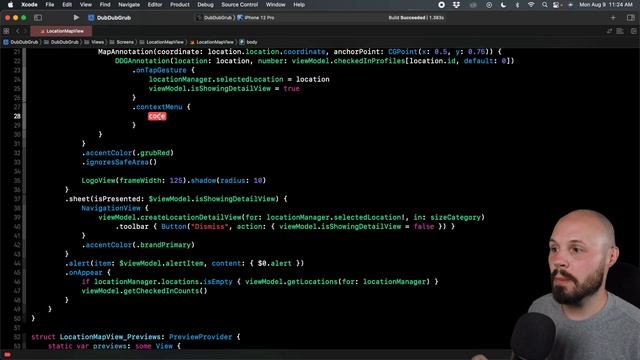
Task: Open the Screens folder breadcrumb
Action: tap(122, 42)
